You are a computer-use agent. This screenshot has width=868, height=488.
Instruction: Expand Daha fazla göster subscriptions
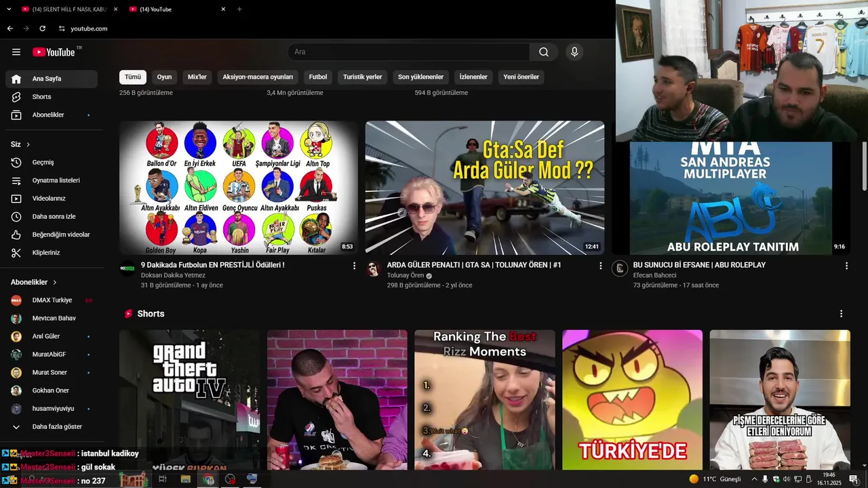[x=52, y=427]
